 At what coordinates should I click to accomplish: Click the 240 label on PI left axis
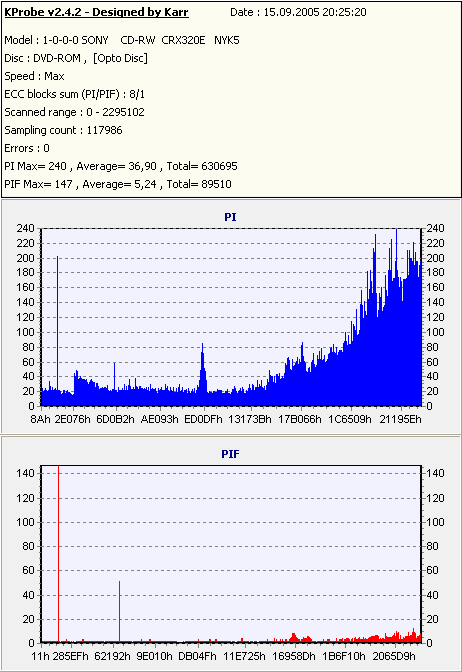[25, 228]
